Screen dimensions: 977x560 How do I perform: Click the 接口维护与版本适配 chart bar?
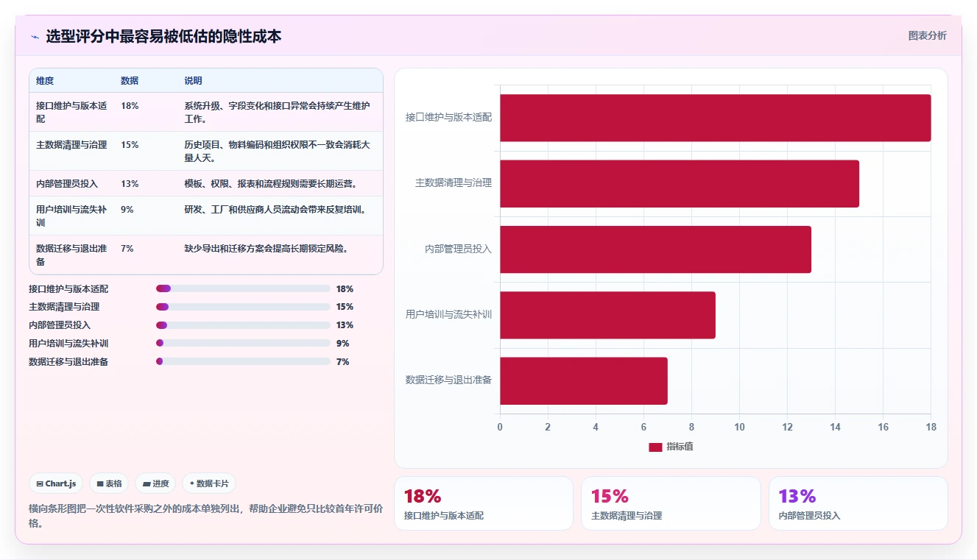716,118
